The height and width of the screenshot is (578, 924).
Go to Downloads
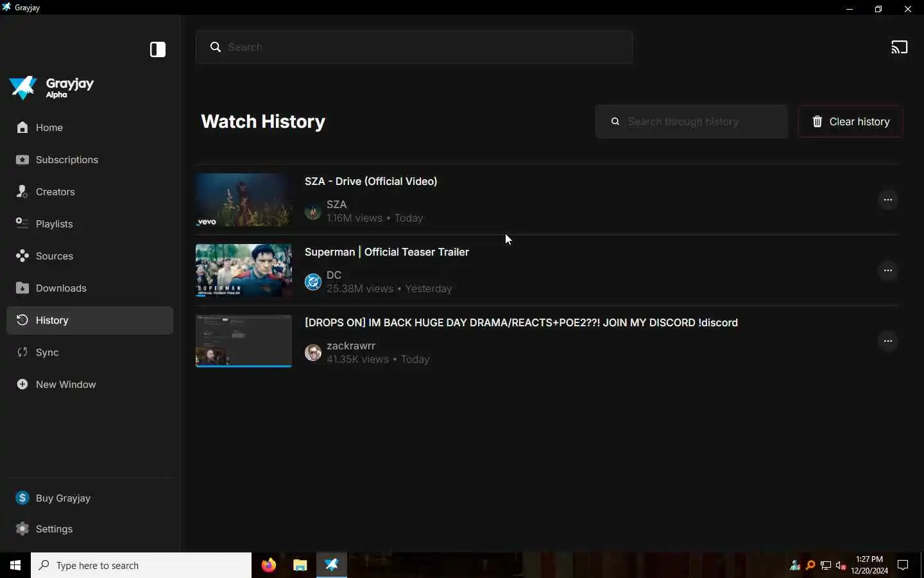[x=90, y=288]
